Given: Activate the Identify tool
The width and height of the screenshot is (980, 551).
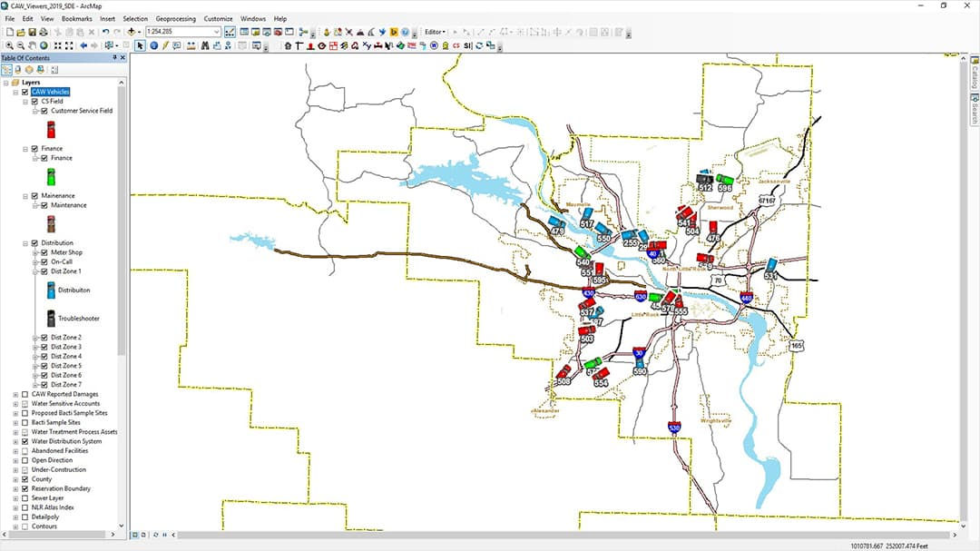Looking at the screenshot, I should click(x=154, y=45).
